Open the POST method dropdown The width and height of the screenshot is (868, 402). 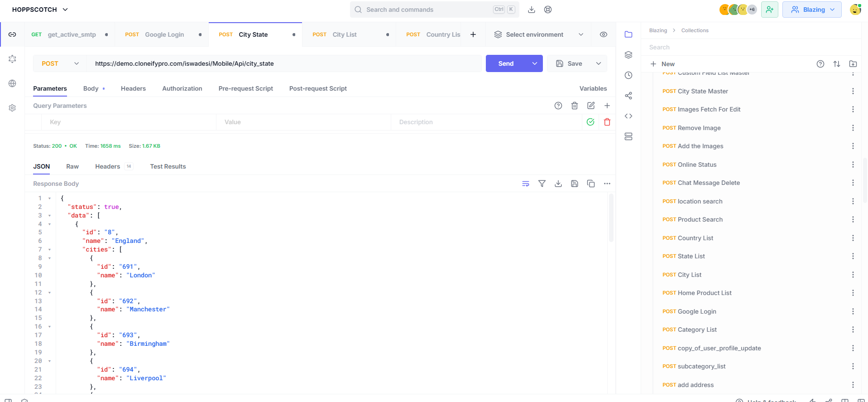pyautogui.click(x=60, y=63)
